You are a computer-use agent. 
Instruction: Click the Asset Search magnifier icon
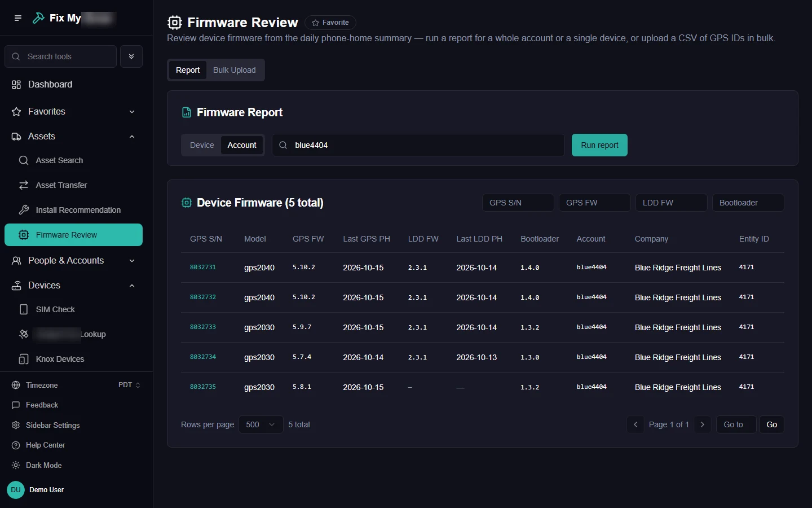24,160
